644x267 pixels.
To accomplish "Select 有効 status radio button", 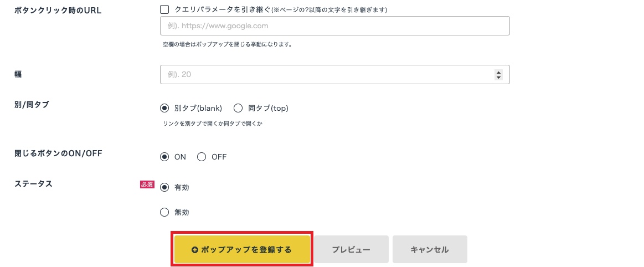I will (x=164, y=187).
